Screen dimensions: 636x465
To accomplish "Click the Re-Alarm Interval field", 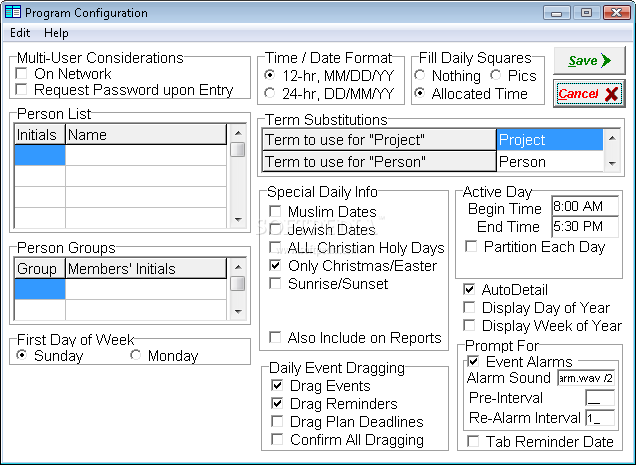I will [600, 418].
